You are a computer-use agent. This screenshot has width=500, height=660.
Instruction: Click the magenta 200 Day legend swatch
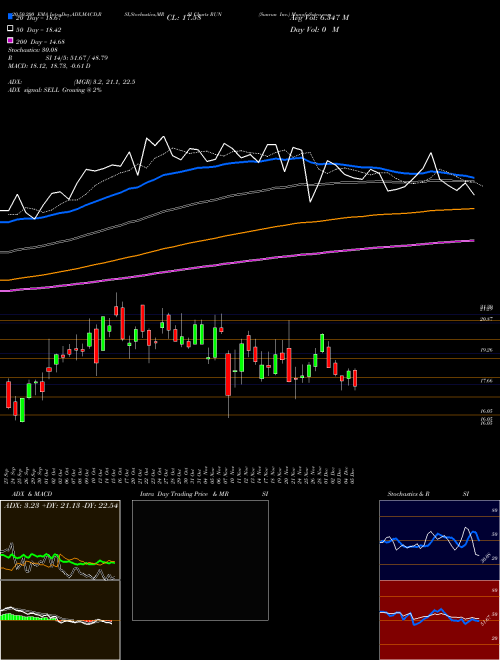tap(10, 41)
